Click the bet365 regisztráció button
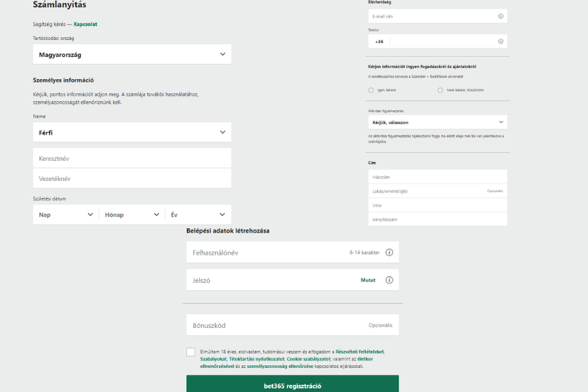Image resolution: width=588 pixels, height=392 pixels. (293, 384)
